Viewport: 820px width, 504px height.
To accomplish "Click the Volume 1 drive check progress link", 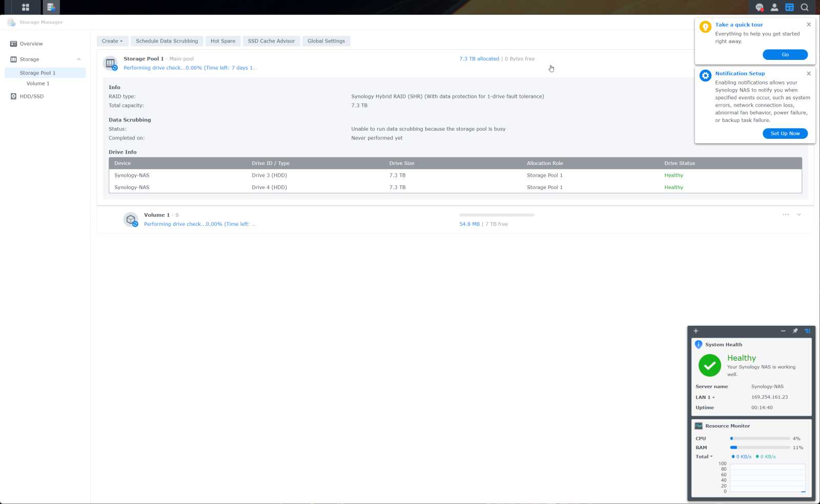I will click(200, 224).
